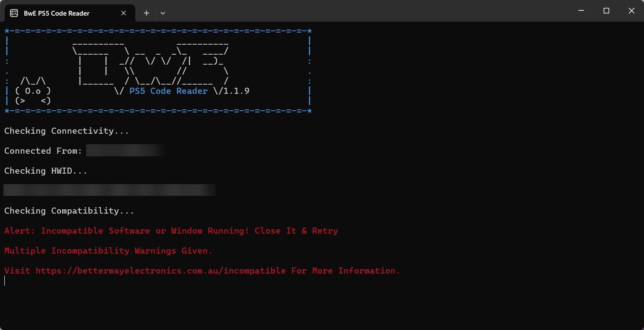This screenshot has height=330, width=644.
Task: Click the 'Checking Compatibility...' line
Action: point(69,211)
